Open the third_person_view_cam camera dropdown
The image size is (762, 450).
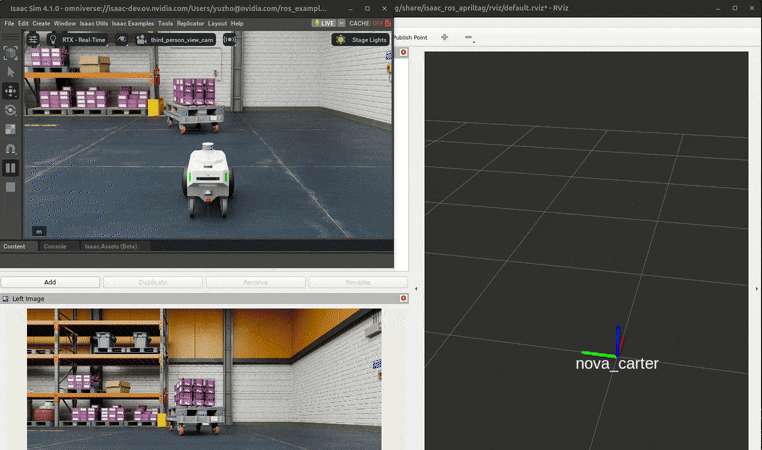click(176, 40)
